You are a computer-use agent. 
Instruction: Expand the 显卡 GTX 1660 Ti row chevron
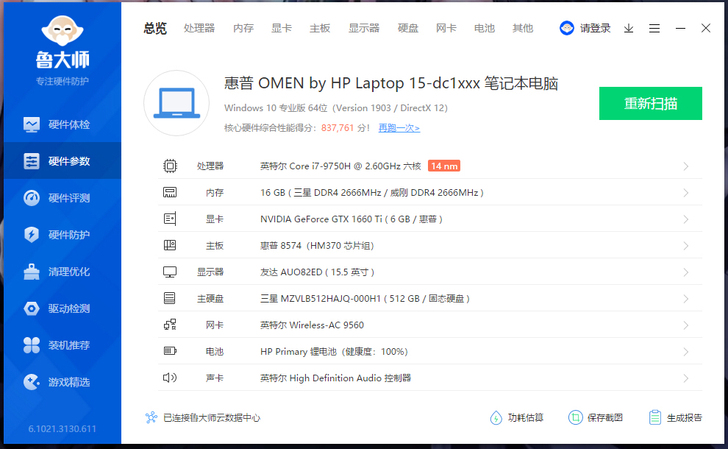(x=686, y=219)
